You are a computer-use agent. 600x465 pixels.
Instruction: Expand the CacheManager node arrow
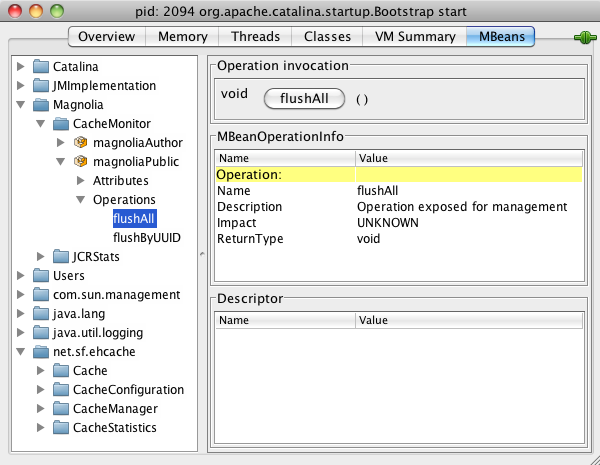pyautogui.click(x=41, y=408)
